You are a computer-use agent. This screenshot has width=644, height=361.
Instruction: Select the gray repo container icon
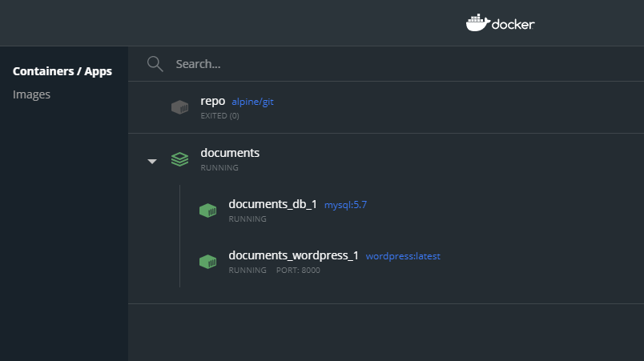pos(180,107)
